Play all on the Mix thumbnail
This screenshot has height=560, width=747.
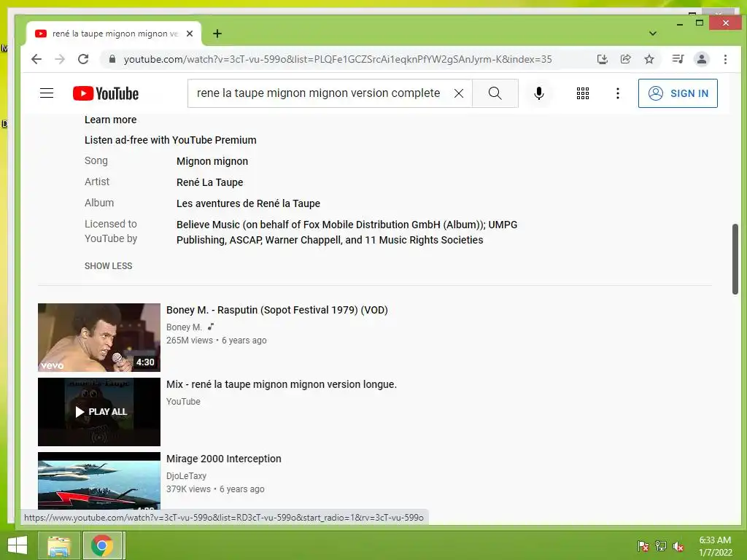tap(99, 412)
